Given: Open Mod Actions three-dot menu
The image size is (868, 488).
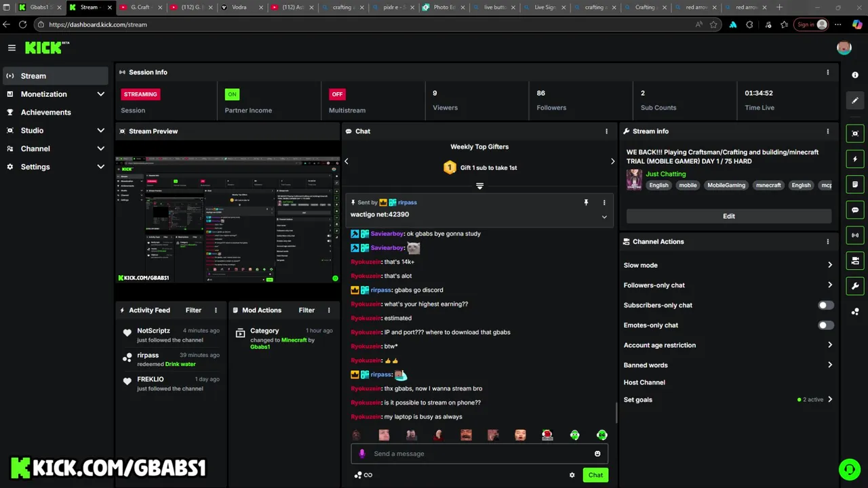Looking at the screenshot, I should (329, 310).
